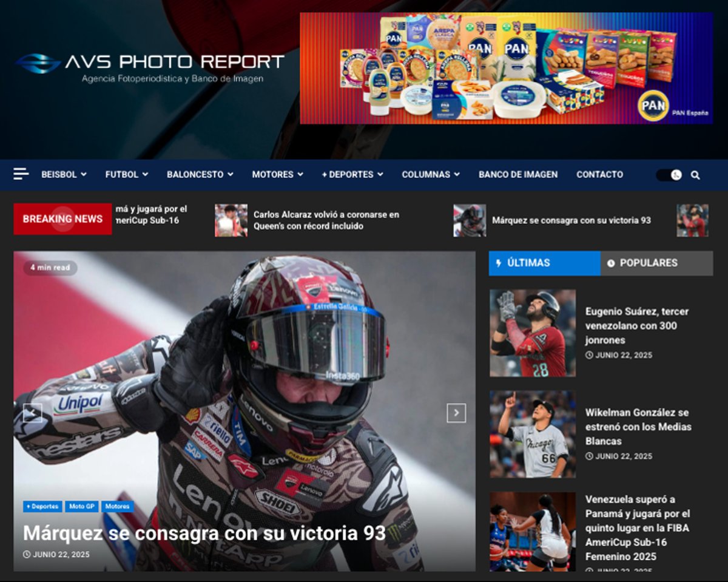
Task: Expand the + DEPORTES menu chevron
Action: click(380, 175)
